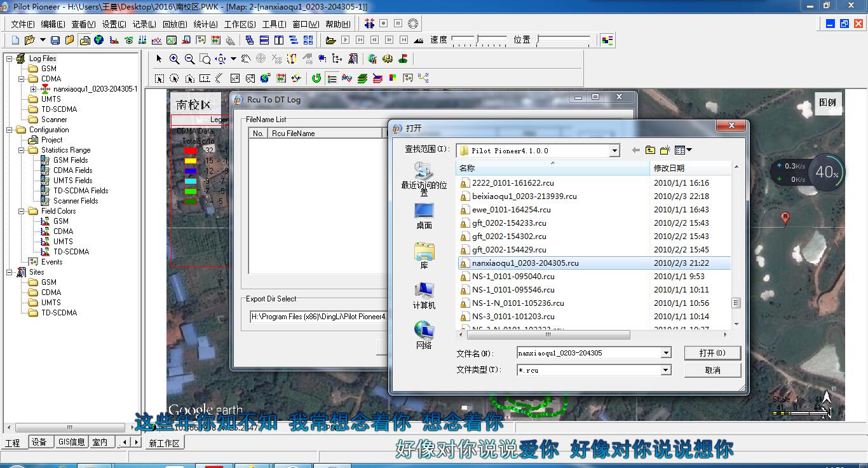
Task: Expand the nanxiaoqu1_0203-204305-1 log node
Action: [33, 89]
